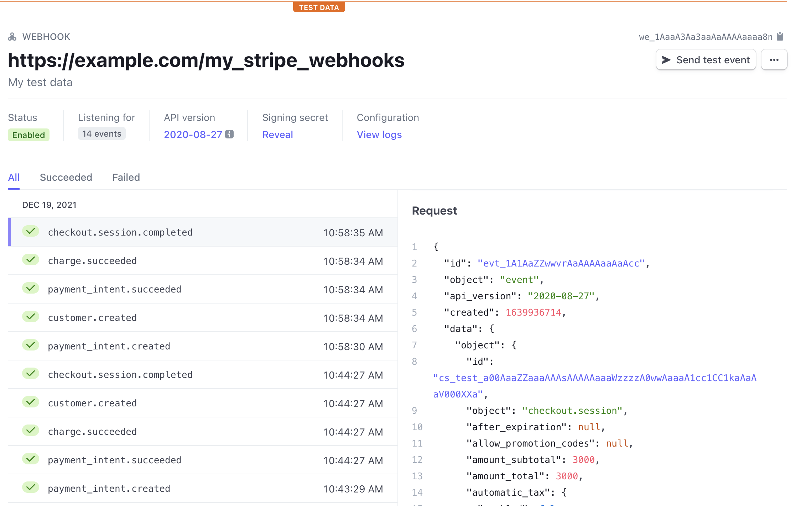
Task: Click check icon of payment_intent.succeeded at 10:58:34
Action: click(x=31, y=288)
